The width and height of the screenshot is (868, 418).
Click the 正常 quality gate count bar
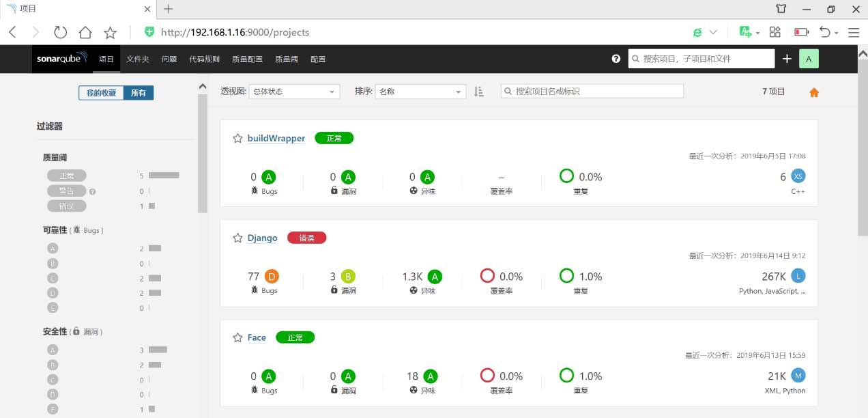click(x=162, y=175)
